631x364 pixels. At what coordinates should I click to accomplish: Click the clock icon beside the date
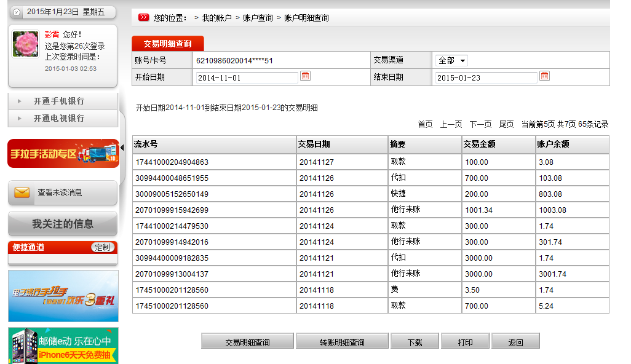click(17, 12)
